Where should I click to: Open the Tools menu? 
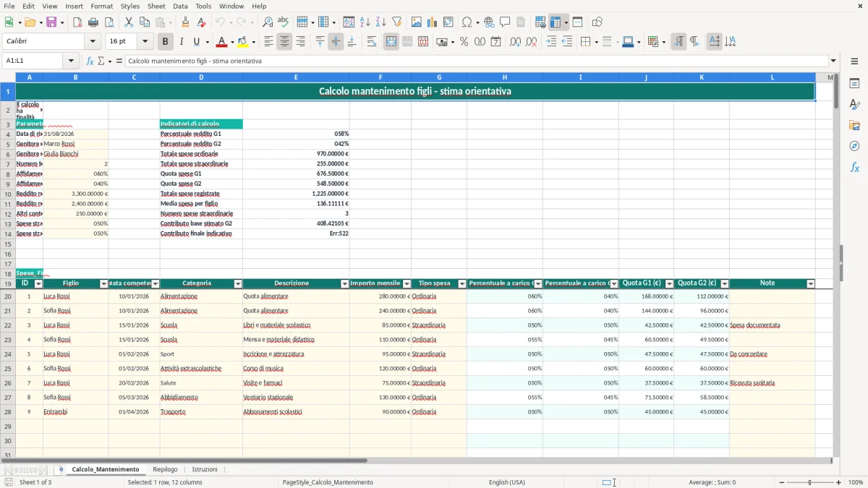click(x=203, y=6)
